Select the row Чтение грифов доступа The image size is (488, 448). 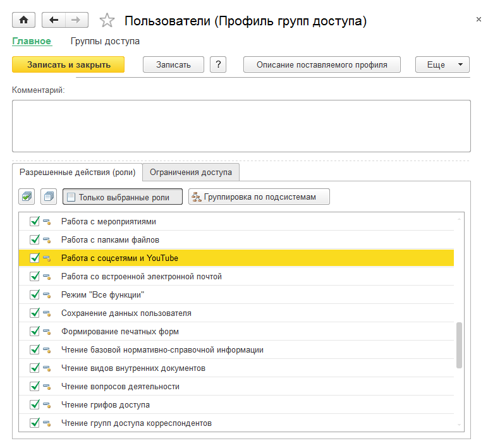(x=236, y=405)
